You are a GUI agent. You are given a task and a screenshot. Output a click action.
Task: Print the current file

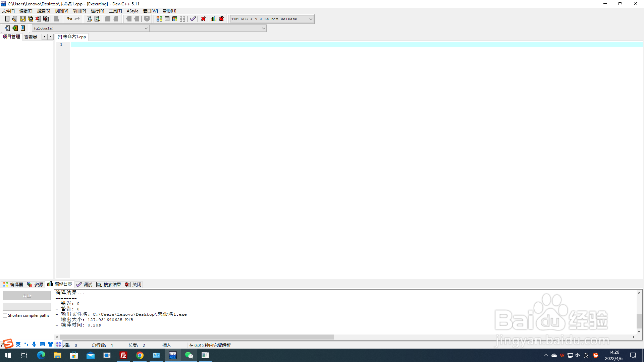(x=56, y=19)
